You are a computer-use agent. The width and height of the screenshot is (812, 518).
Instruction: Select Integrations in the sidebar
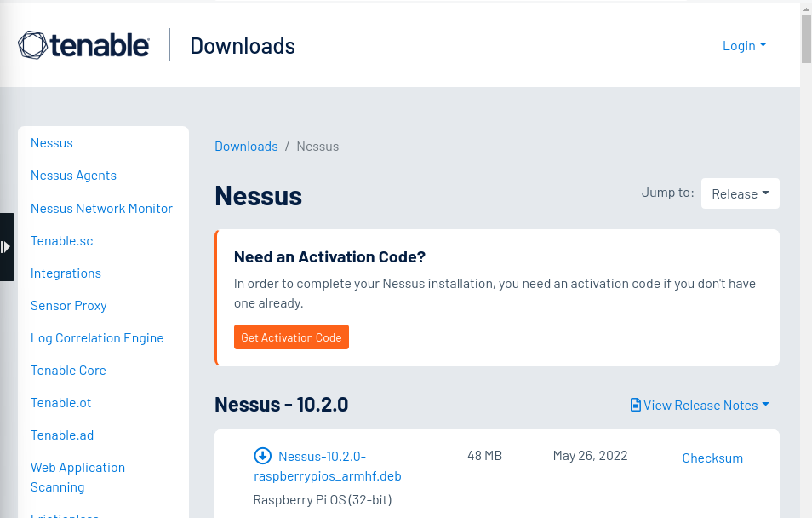[66, 273]
